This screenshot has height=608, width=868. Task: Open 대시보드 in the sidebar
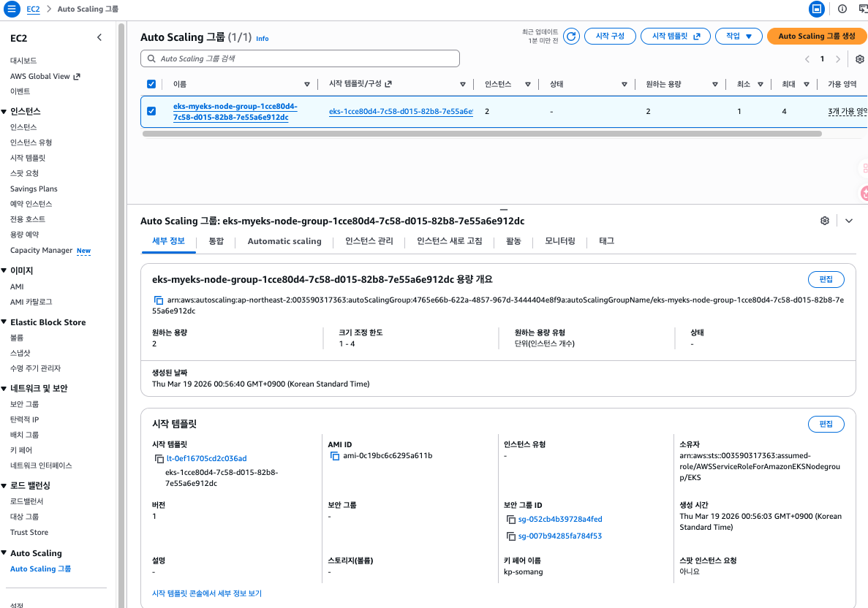pyautogui.click(x=23, y=61)
